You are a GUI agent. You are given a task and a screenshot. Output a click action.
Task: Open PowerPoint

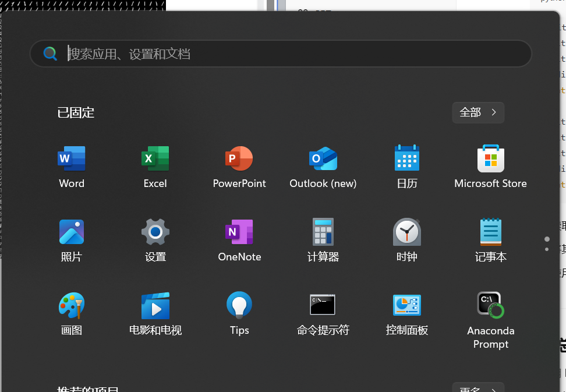tap(239, 167)
